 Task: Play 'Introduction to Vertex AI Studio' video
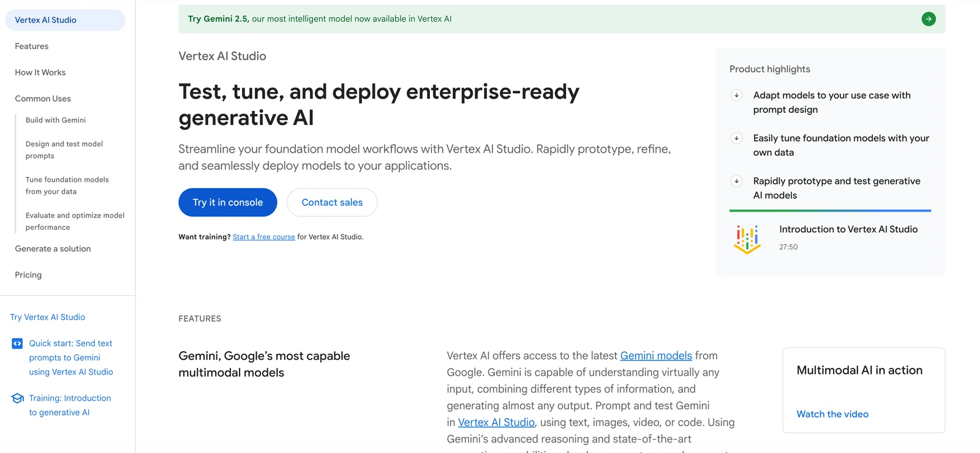pos(848,229)
